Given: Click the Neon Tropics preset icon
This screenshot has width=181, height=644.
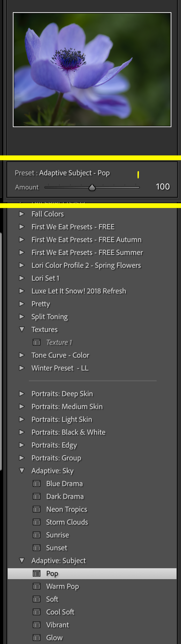Looking at the screenshot, I should point(37,509).
